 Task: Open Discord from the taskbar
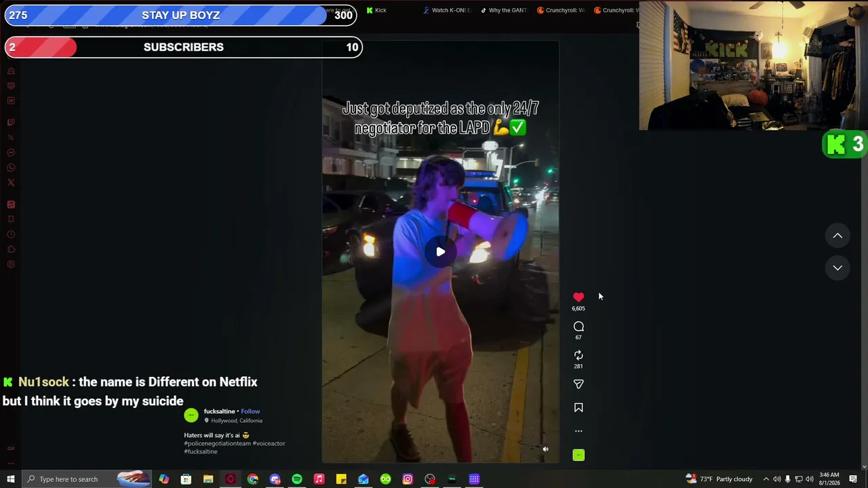click(275, 479)
